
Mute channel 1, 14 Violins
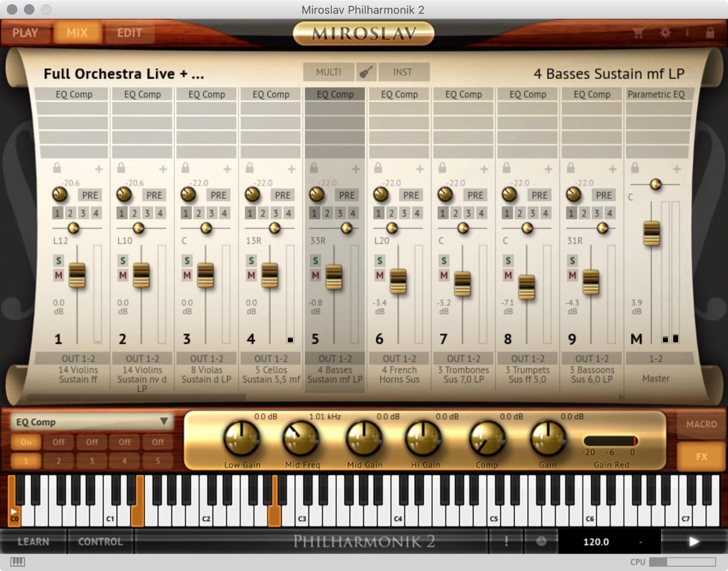(58, 275)
